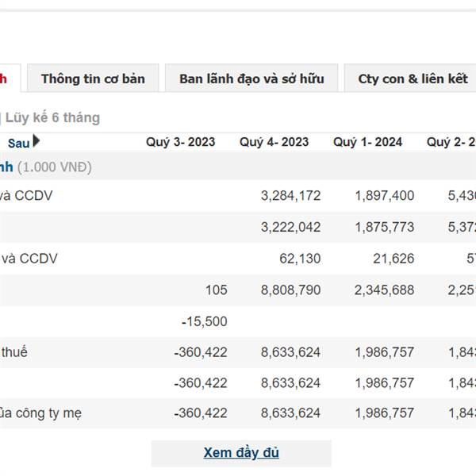This screenshot has width=476, height=476.
Task: Select the "Lũy kế 6 tháng" view
Action: click(x=52, y=117)
